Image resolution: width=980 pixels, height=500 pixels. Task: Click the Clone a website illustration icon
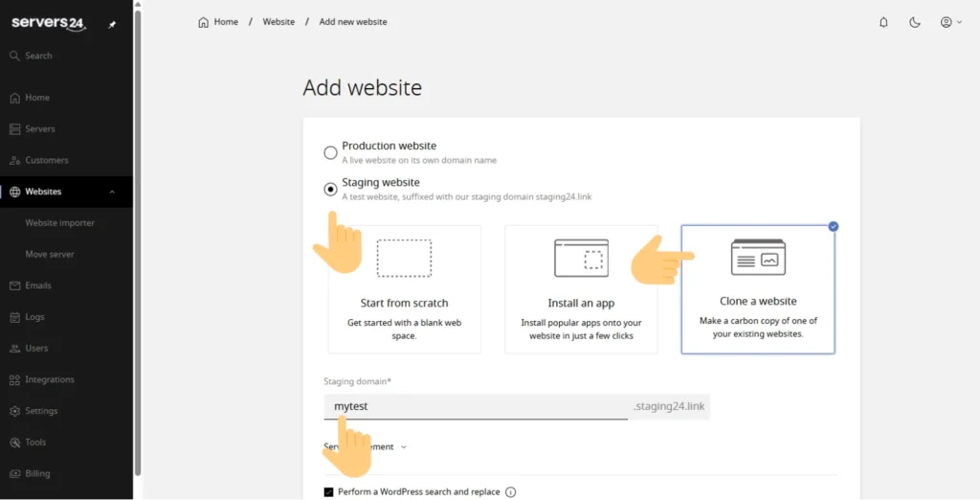758,258
